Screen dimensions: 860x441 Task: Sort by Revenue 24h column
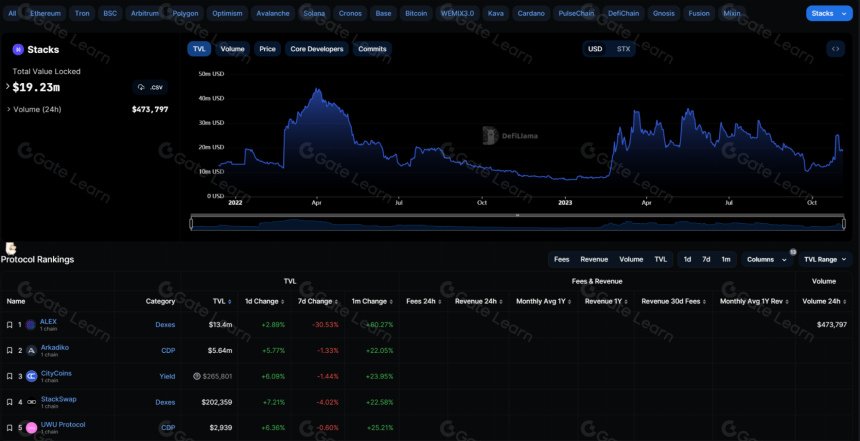coord(478,301)
